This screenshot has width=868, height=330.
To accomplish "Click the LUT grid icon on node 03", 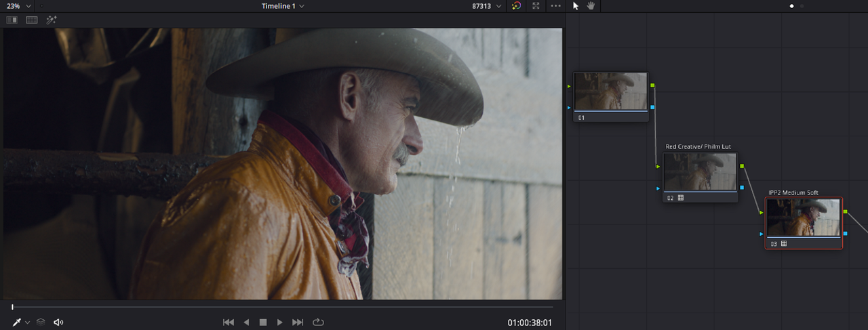I will click(784, 243).
